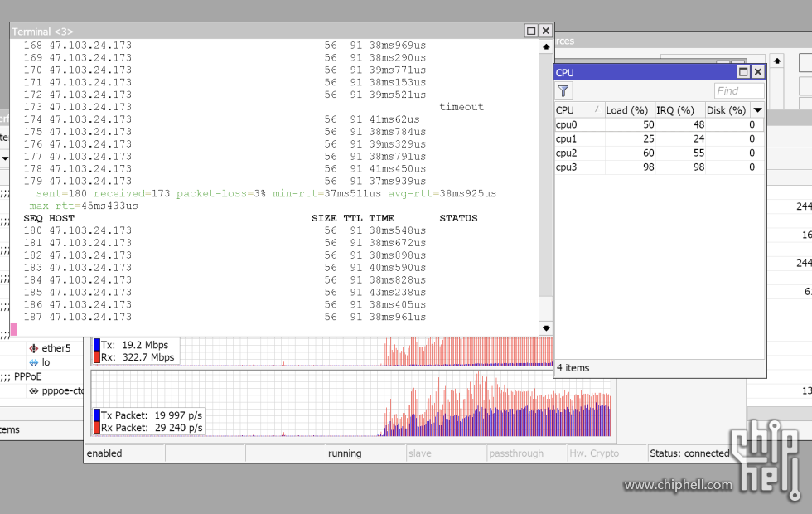
Task: Click dropdown arrow at left edge behind terminal
Action: 5,158
